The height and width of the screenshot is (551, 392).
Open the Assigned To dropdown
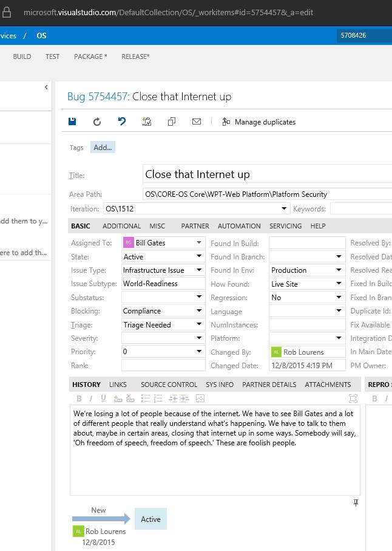pyautogui.click(x=199, y=242)
